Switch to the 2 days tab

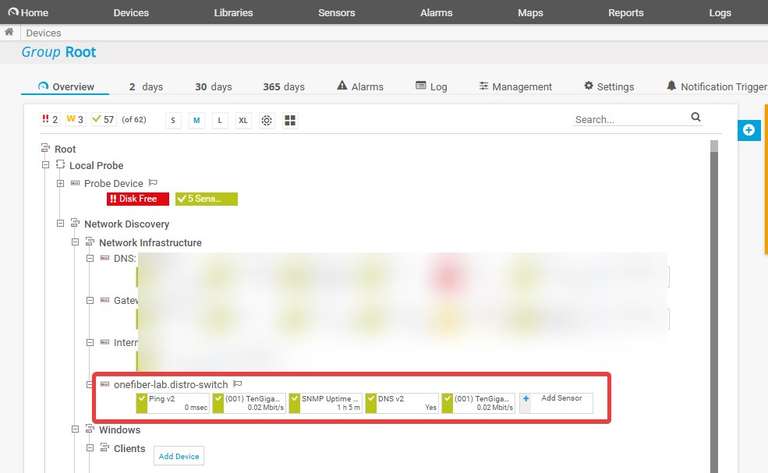[x=146, y=87]
